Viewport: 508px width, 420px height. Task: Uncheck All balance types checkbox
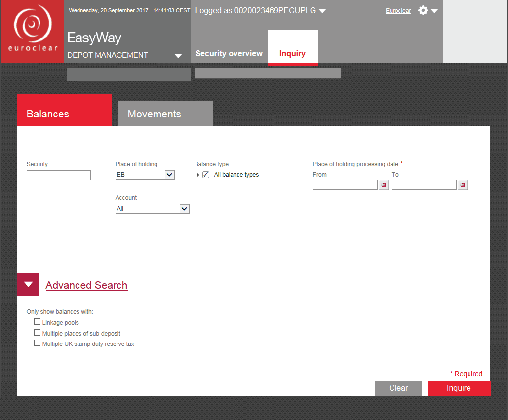click(206, 175)
